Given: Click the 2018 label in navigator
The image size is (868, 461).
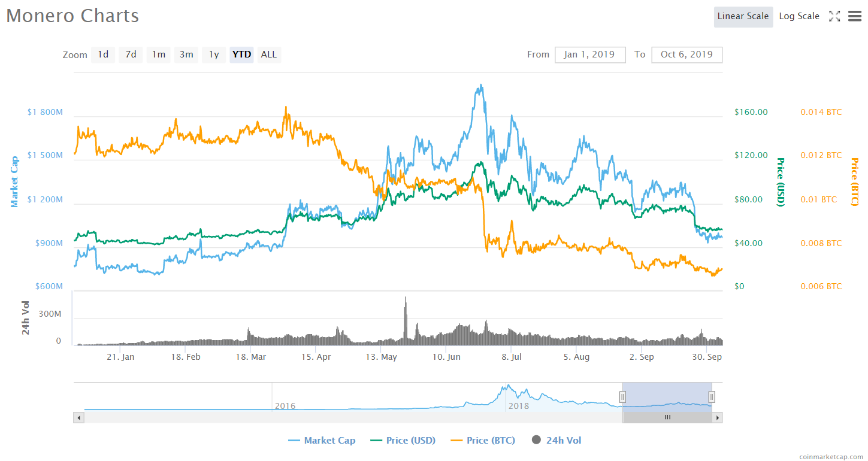Looking at the screenshot, I should (519, 406).
